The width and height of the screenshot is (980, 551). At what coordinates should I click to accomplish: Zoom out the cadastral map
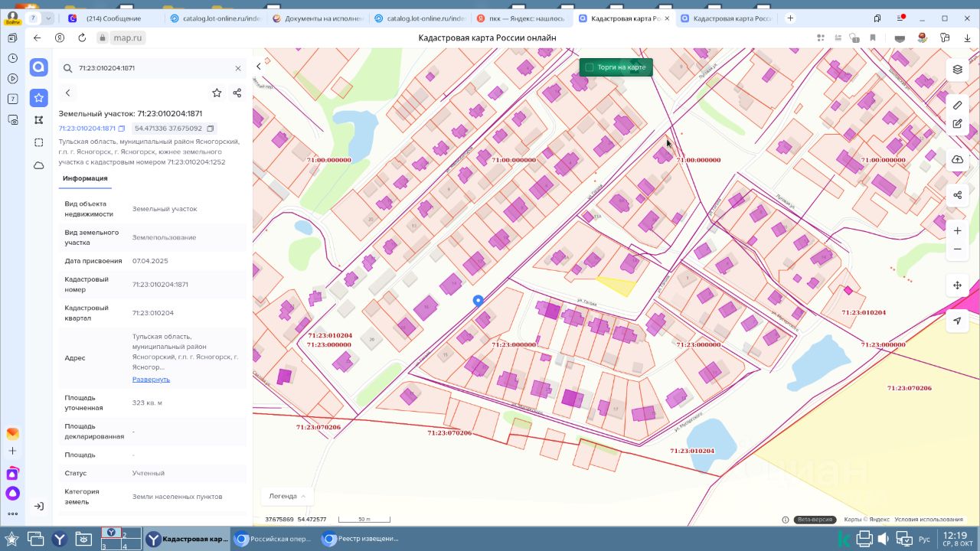pyautogui.click(x=957, y=249)
